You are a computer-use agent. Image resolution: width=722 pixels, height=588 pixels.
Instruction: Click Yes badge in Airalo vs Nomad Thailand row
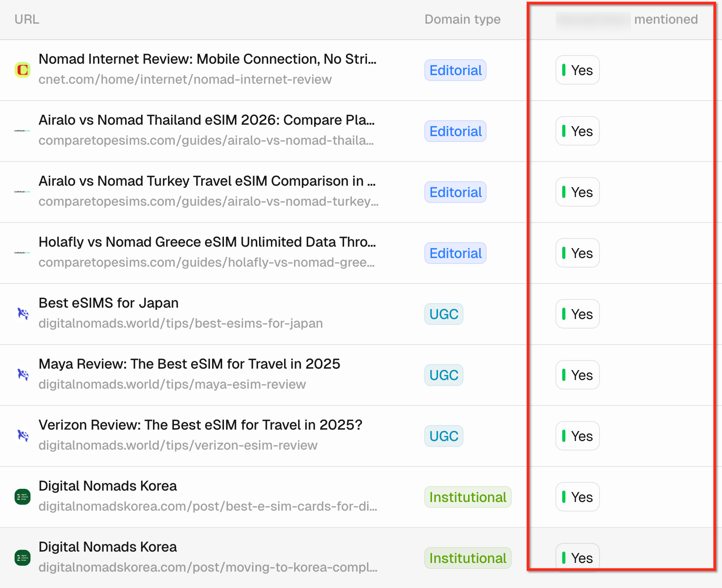point(578,131)
